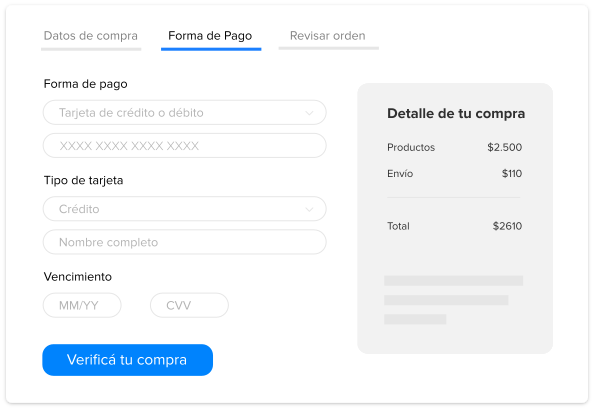Select the Forma de Pago tab
Viewport: 594px width, 410px height.
coord(211,36)
